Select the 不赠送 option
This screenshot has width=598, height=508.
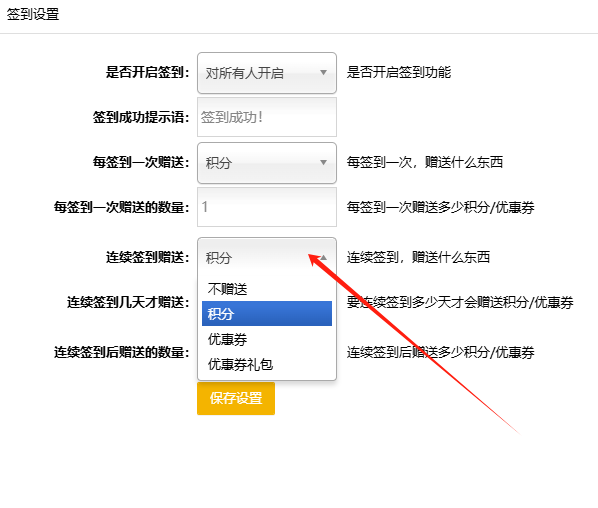pyautogui.click(x=267, y=289)
